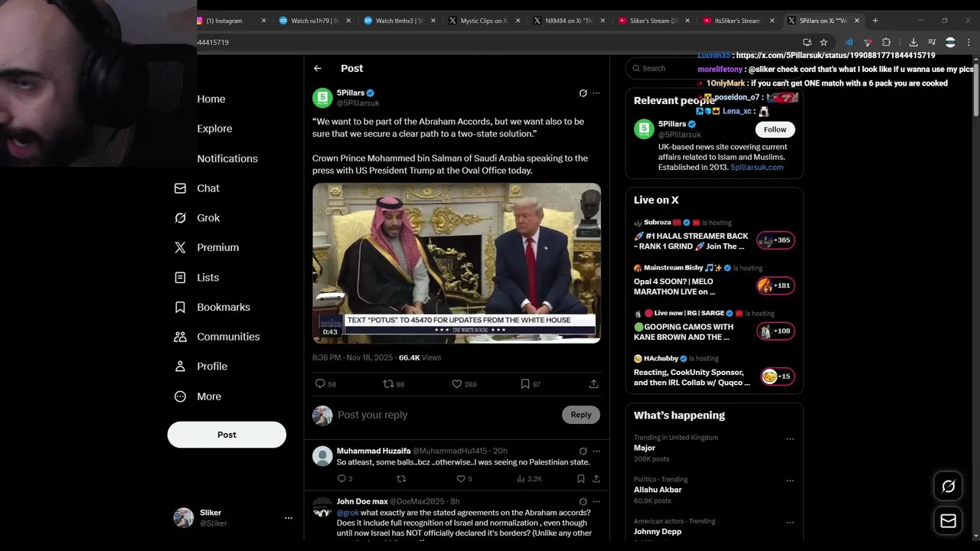The height and width of the screenshot is (551, 980).
Task: Open Premium X icon in sidebar
Action: [180, 247]
